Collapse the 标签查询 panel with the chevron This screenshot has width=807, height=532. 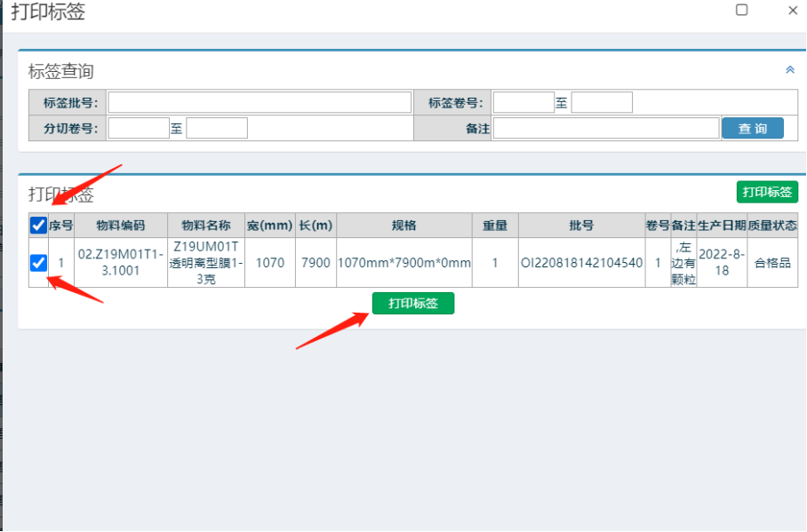[789, 69]
